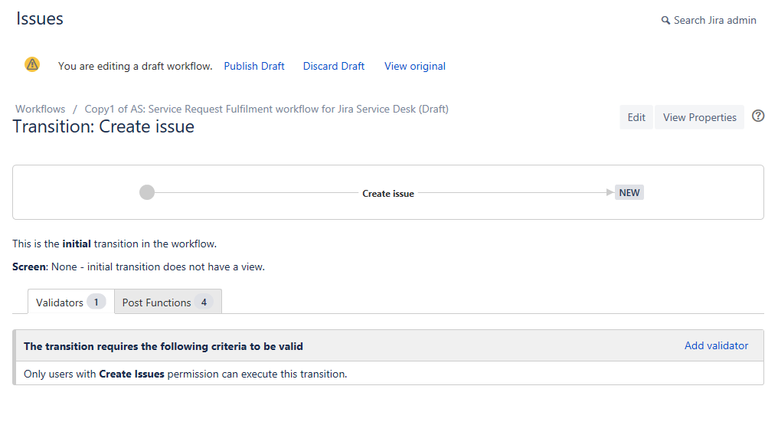Open the draft workflow breadcrumb name
This screenshot has height=435, width=778.
click(x=266, y=109)
